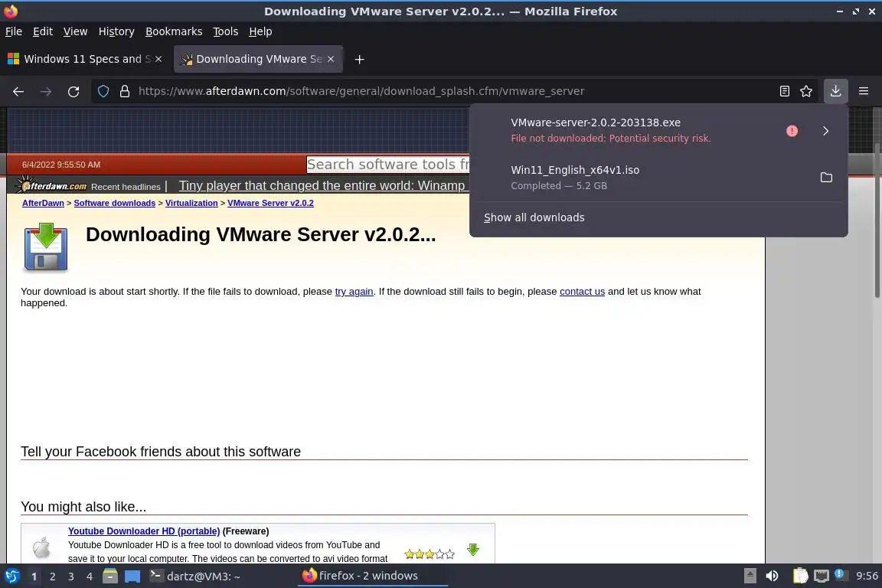Click Show all downloads
The width and height of the screenshot is (882, 588).
pos(534,217)
